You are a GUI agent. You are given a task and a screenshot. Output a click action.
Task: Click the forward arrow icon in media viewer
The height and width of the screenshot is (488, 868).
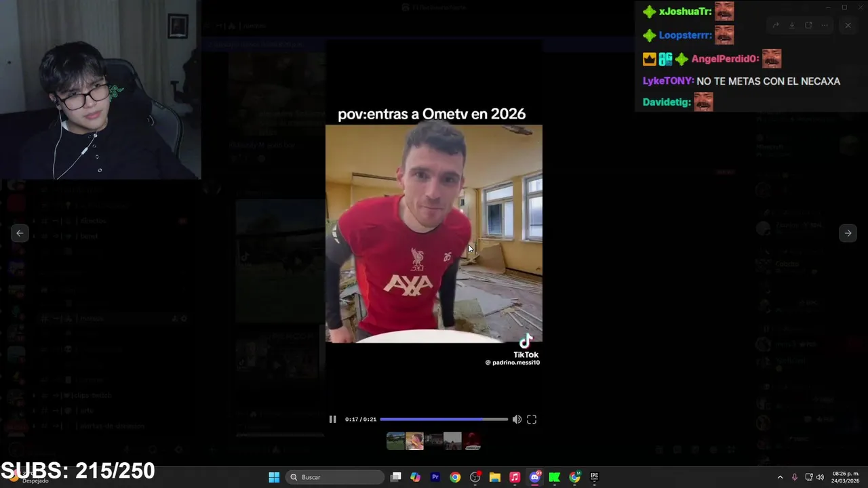tap(776, 26)
